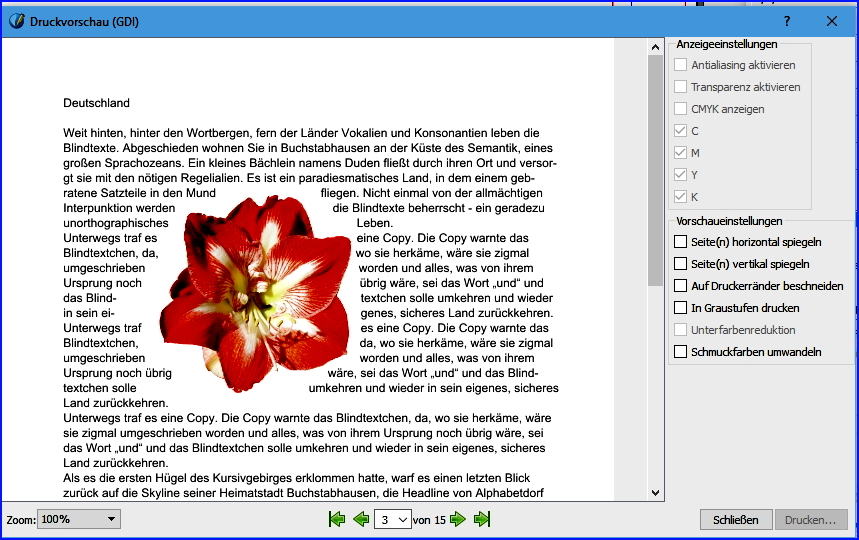Open the page number 3 dropdown
This screenshot has width=859, height=540.
point(392,519)
